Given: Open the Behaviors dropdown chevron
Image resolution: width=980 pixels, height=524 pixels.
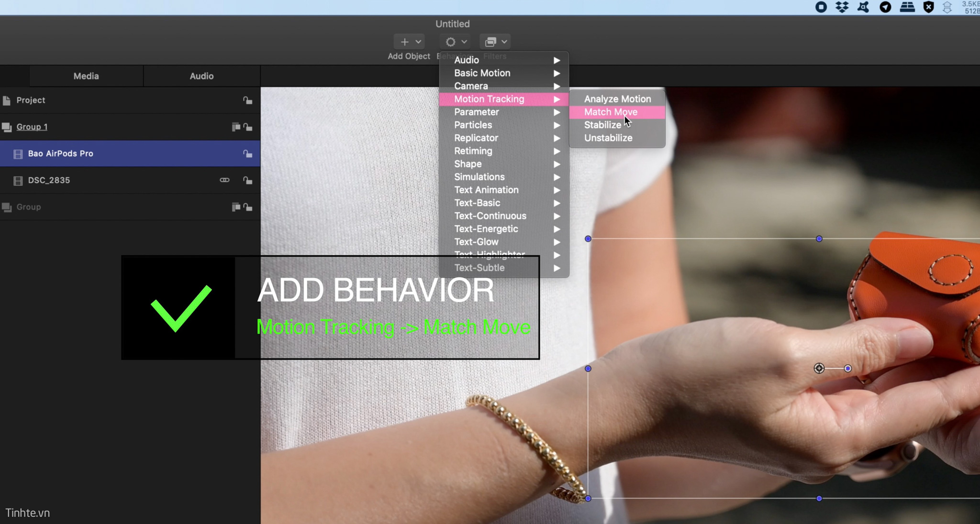Looking at the screenshot, I should pyautogui.click(x=464, y=42).
